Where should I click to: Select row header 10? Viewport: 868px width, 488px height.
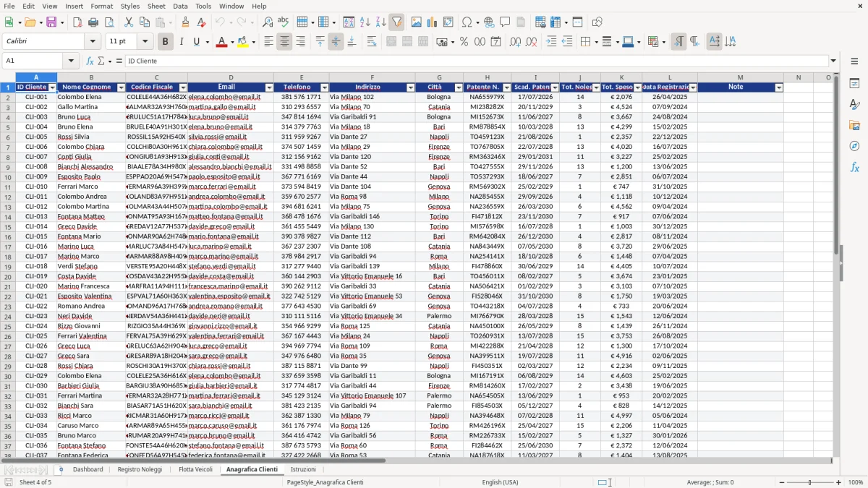point(7,177)
